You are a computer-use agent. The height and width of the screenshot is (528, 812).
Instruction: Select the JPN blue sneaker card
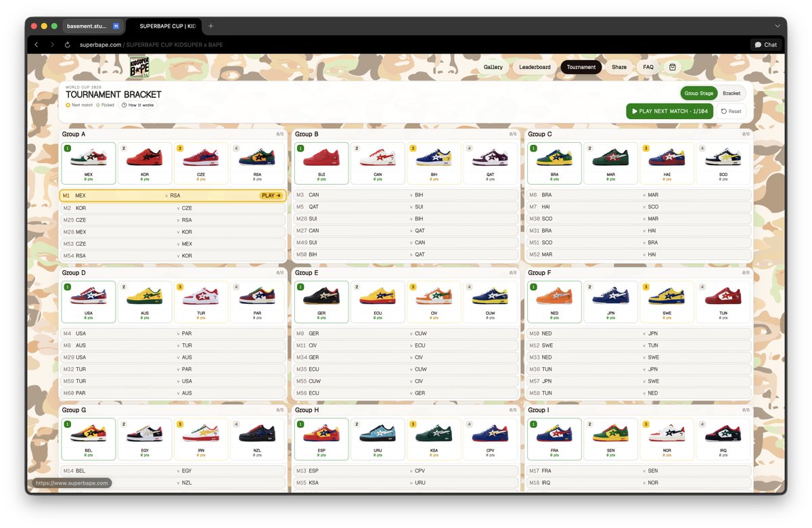click(x=610, y=302)
